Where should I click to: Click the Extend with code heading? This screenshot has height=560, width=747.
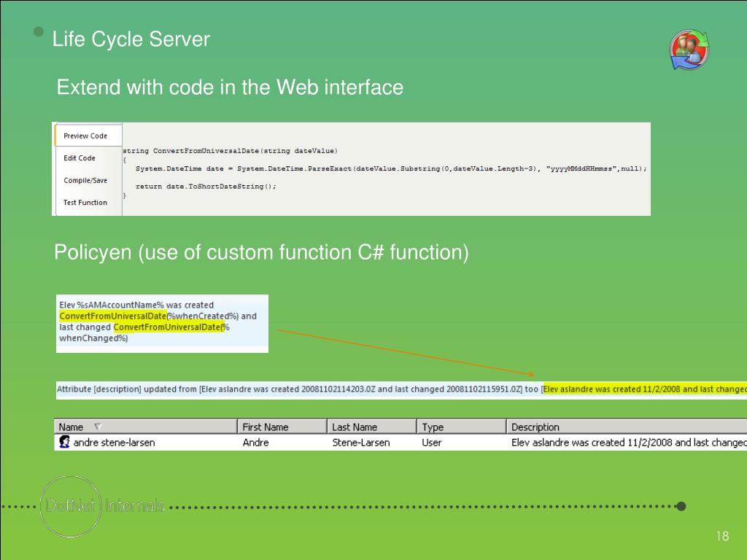(x=230, y=87)
